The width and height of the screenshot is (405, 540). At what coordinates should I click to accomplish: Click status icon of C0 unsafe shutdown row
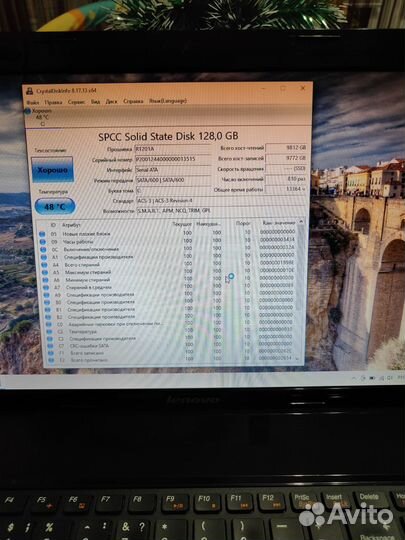49,325
